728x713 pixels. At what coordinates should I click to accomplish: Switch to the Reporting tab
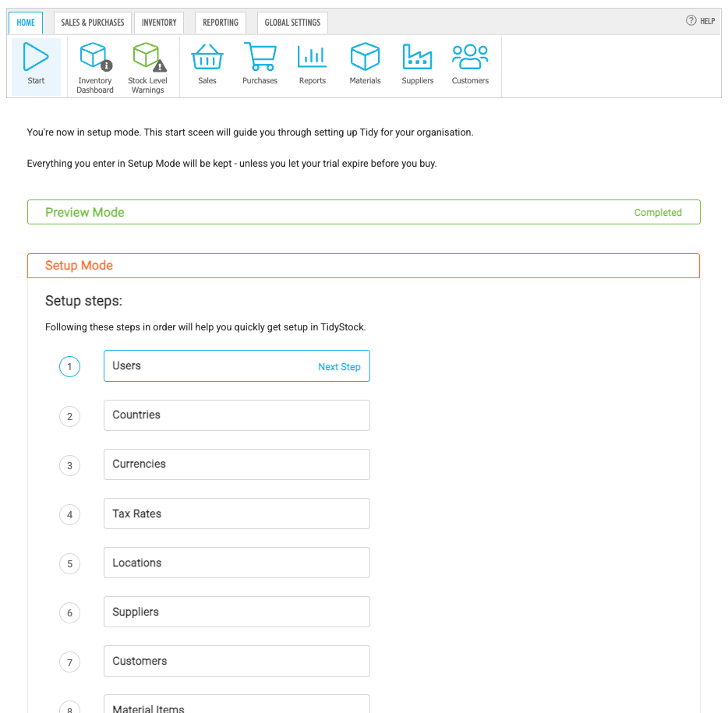[221, 23]
